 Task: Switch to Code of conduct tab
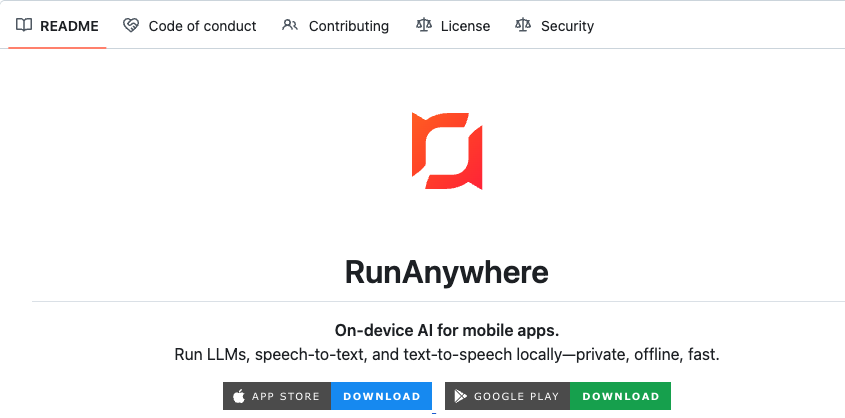click(x=190, y=26)
